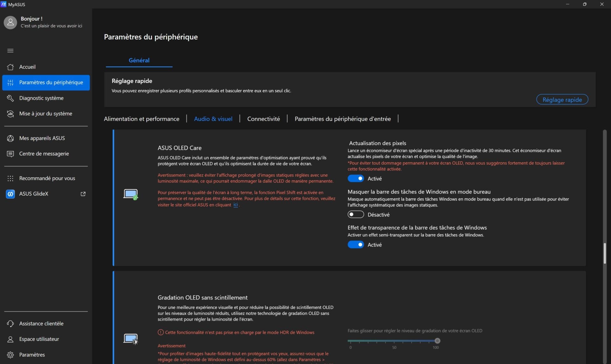
Task: Open Alimentation et performance section
Action: point(142,119)
